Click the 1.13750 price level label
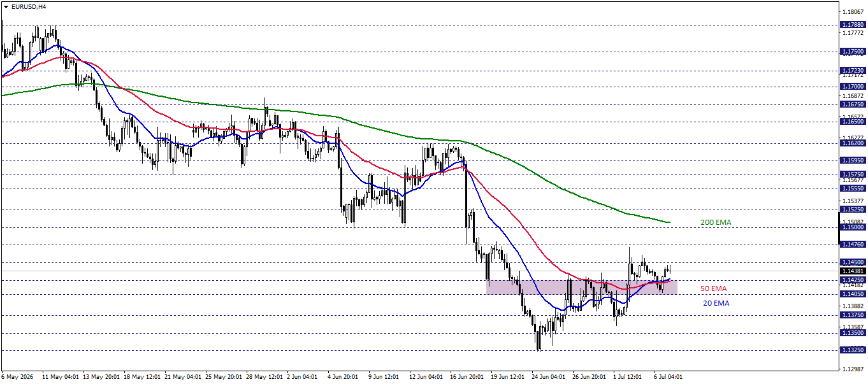The image size is (868, 384). (x=852, y=315)
